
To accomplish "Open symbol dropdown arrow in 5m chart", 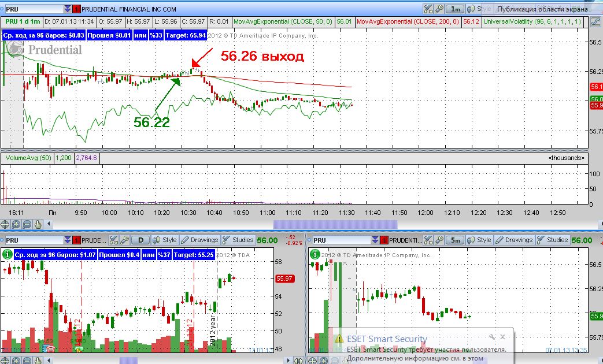I will 375,240.
